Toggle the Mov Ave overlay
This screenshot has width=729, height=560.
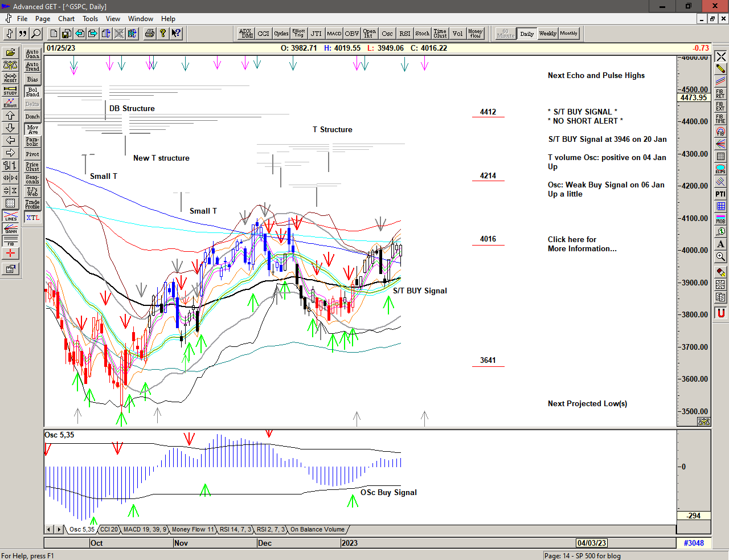pyautogui.click(x=32, y=129)
